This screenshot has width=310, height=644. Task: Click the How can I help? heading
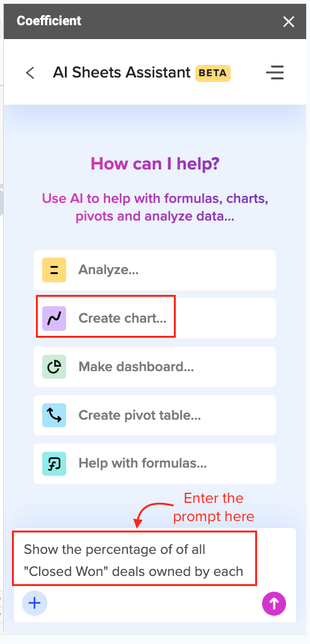155,163
